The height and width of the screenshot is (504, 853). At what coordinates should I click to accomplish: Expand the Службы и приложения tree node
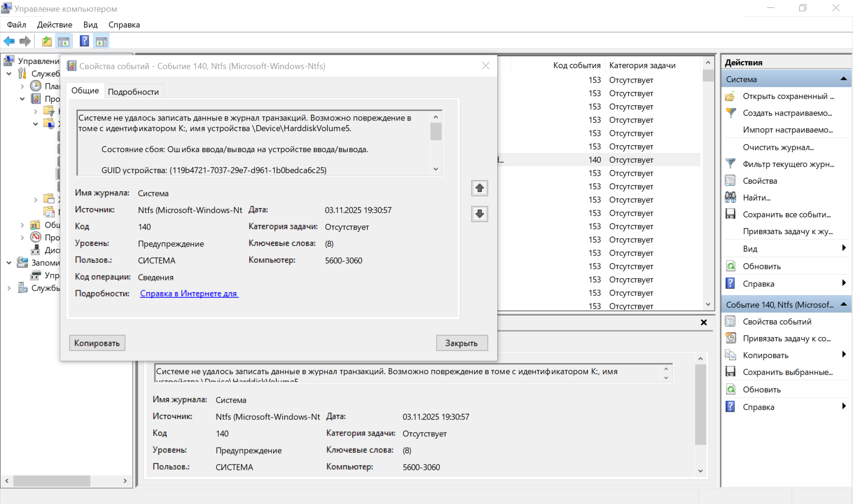(x=9, y=288)
